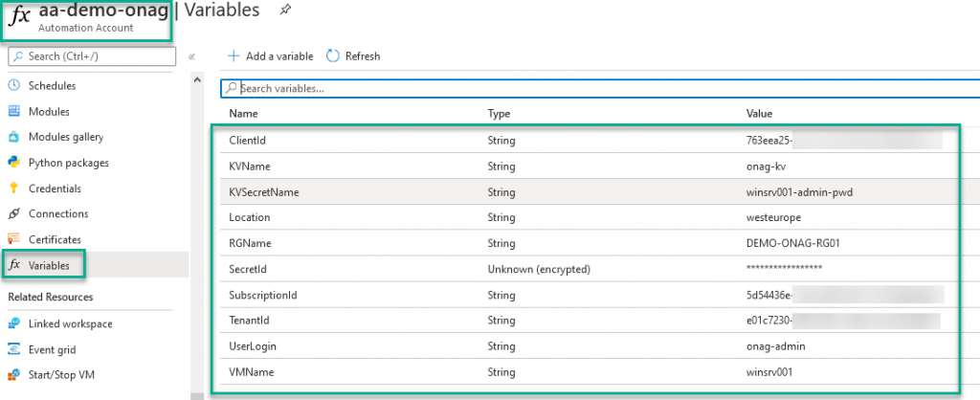The height and width of the screenshot is (400, 980).
Task: Click the Credentials key icon
Action: (13, 189)
